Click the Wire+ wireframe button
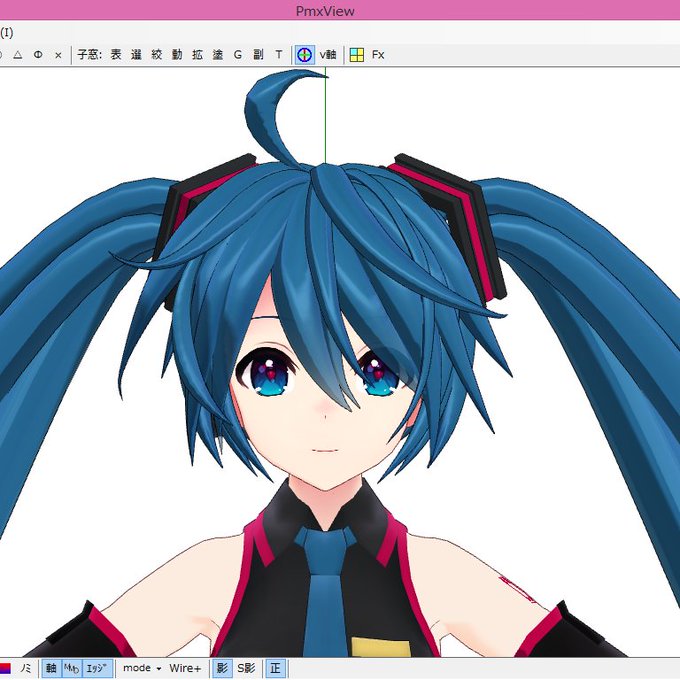Viewport: 680px width, 680px height. 185,668
